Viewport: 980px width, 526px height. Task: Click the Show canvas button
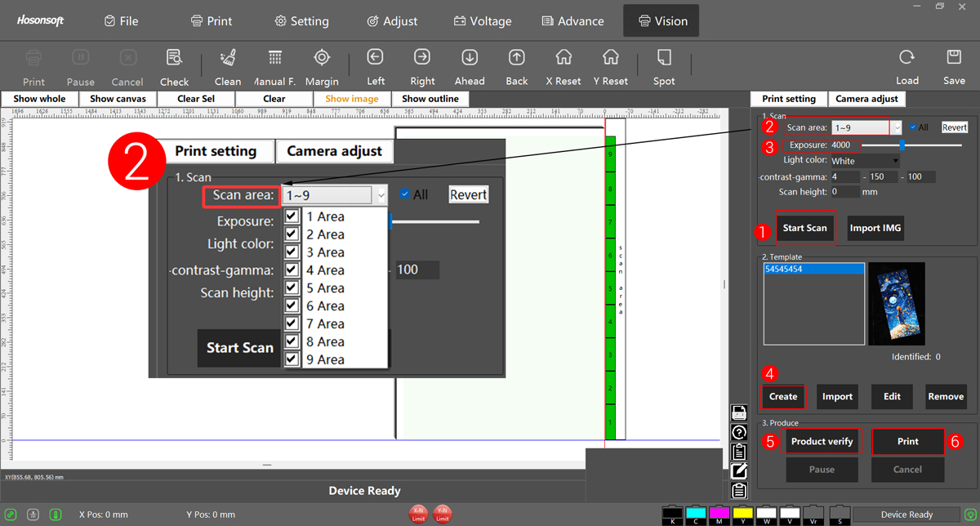pyautogui.click(x=118, y=99)
